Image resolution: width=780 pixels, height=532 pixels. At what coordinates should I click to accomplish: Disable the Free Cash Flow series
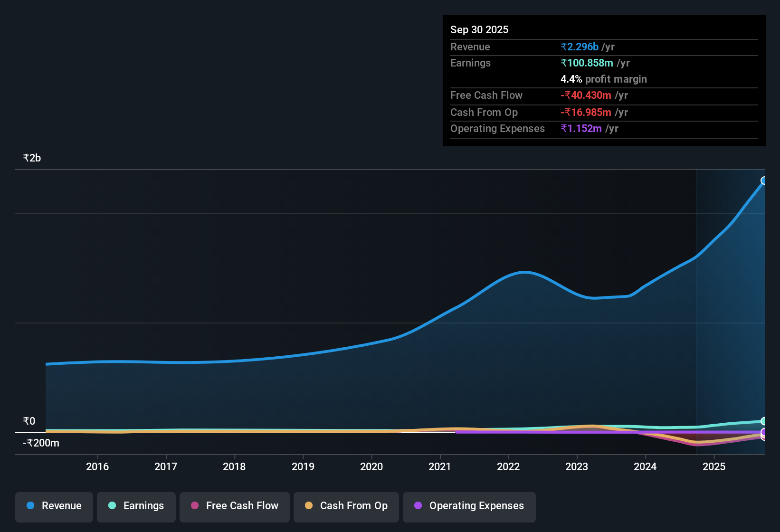(234, 506)
